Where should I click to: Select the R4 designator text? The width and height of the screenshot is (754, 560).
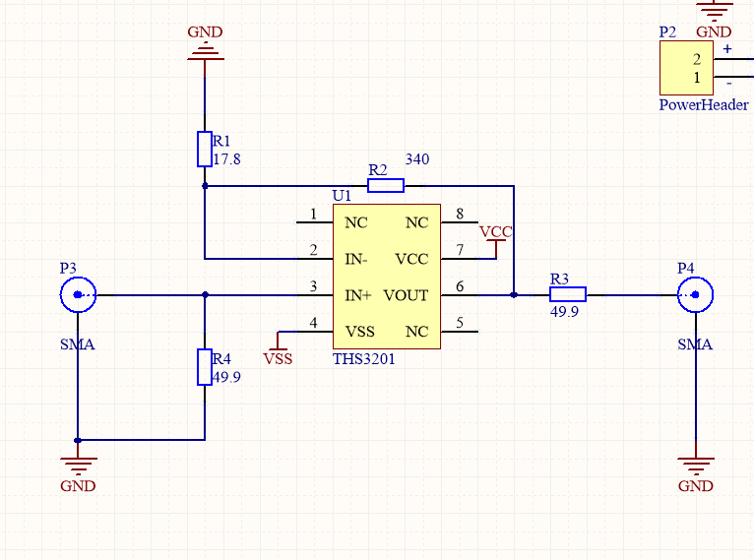tap(221, 358)
